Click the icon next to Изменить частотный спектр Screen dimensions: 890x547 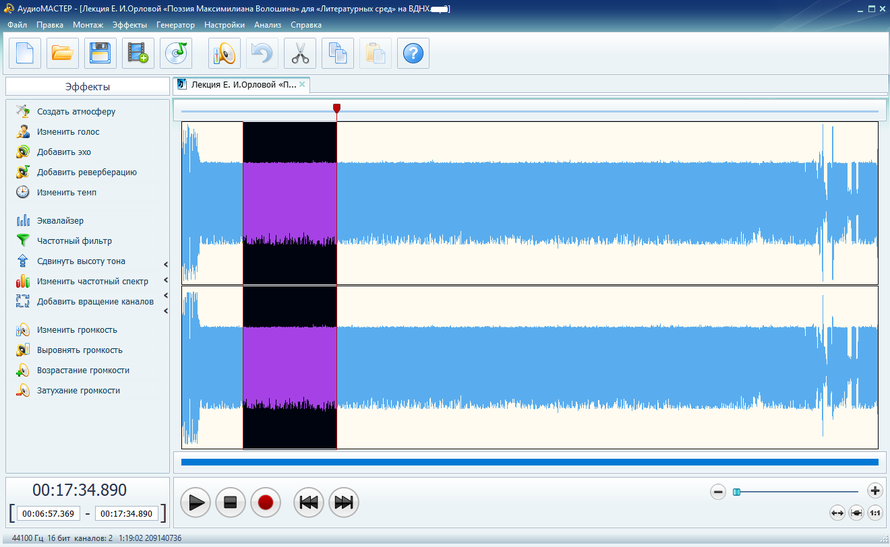click(23, 281)
